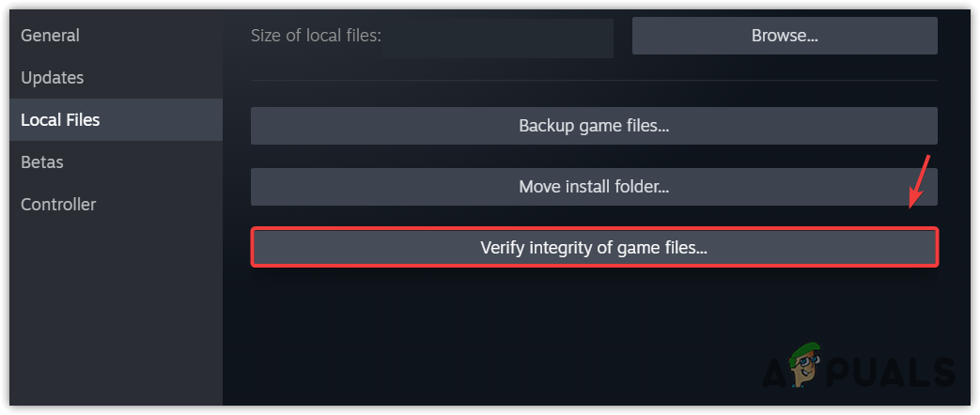This screenshot has height=415, width=980.
Task: Go to the Betas tab
Action: point(42,162)
